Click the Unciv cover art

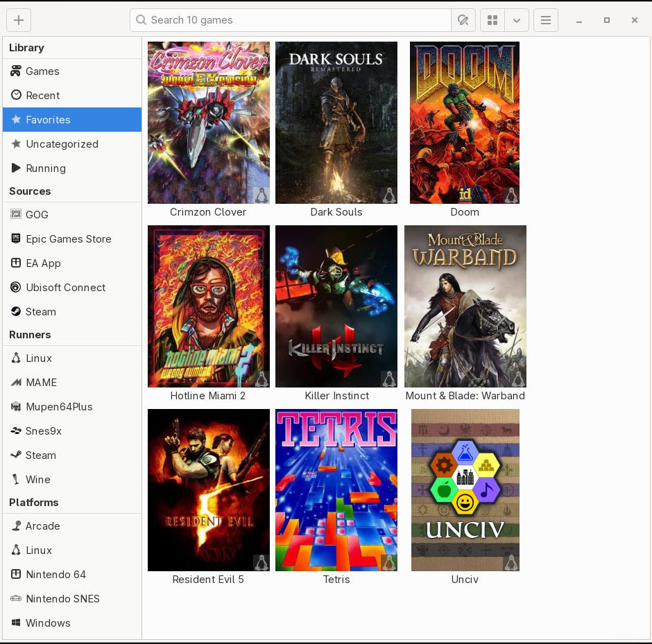click(x=465, y=490)
